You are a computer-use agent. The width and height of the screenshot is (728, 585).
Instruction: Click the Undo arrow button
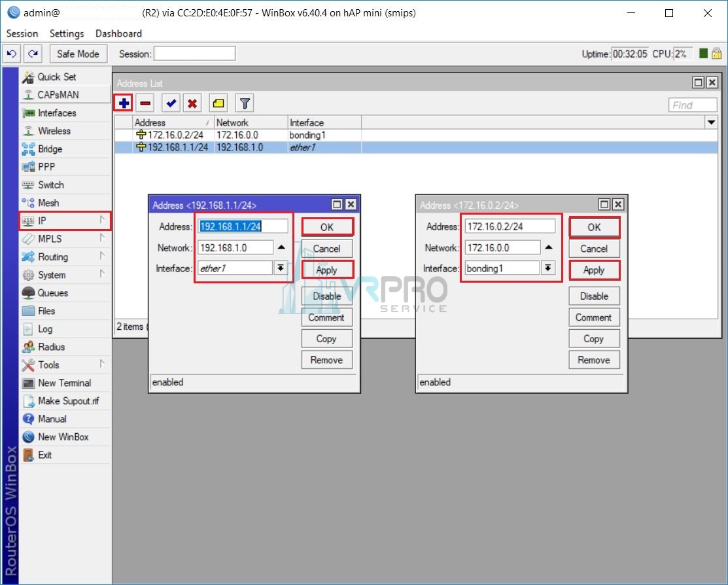tap(12, 54)
